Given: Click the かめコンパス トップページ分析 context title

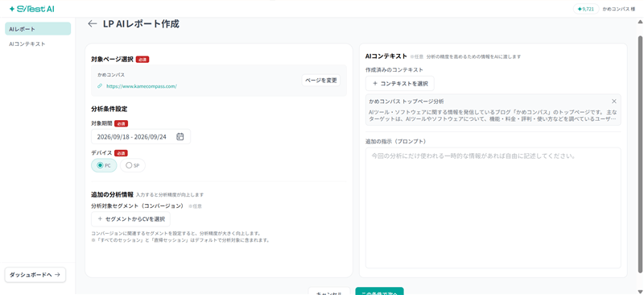Looking at the screenshot, I should (407, 102).
